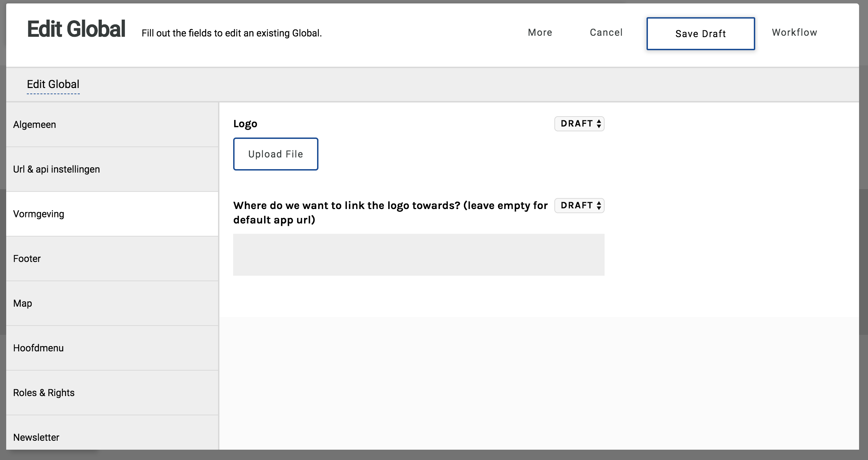868x460 pixels.
Task: Click the 'Edit Global' page heading
Action: pyautogui.click(x=76, y=29)
